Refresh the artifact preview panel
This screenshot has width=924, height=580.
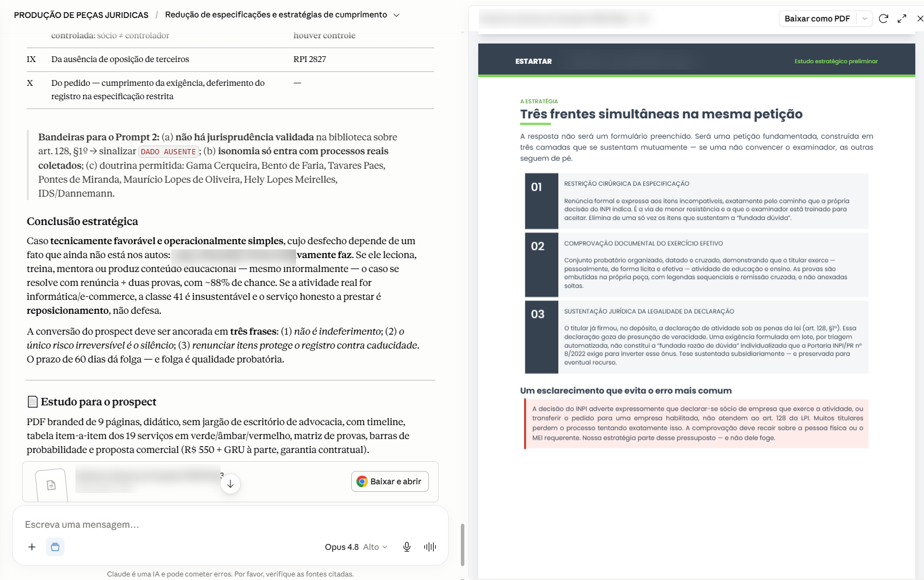pyautogui.click(x=883, y=19)
